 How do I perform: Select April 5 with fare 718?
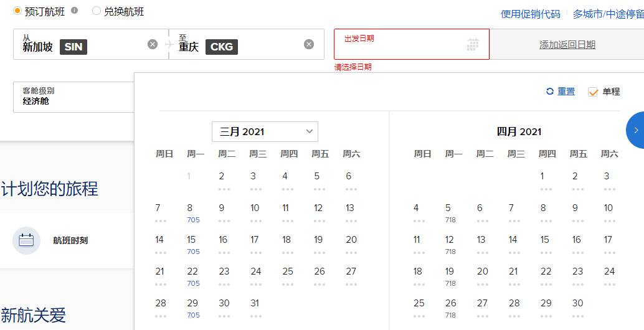pos(450,213)
